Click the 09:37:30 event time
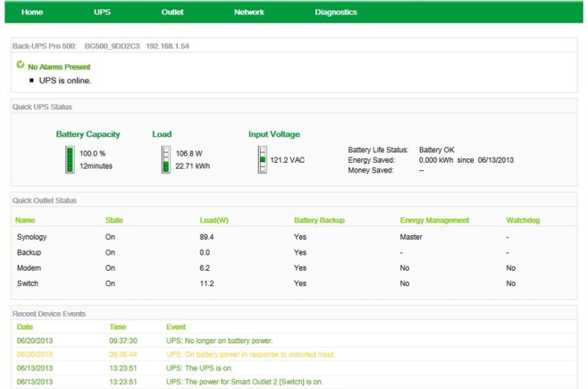The image size is (588, 389). click(123, 341)
